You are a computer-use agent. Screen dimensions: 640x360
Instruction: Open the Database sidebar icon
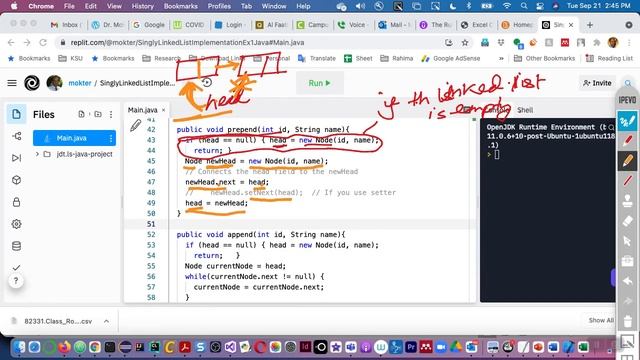tap(16, 246)
